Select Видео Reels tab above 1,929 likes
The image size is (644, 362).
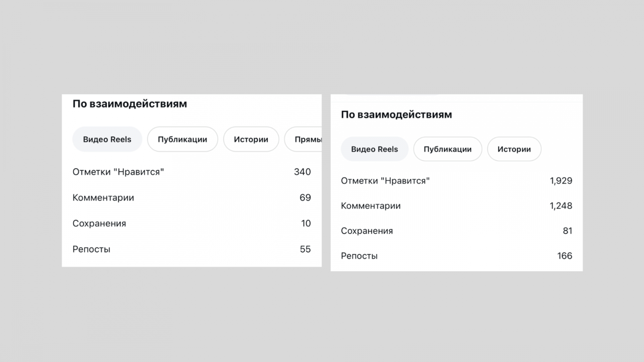[374, 149]
